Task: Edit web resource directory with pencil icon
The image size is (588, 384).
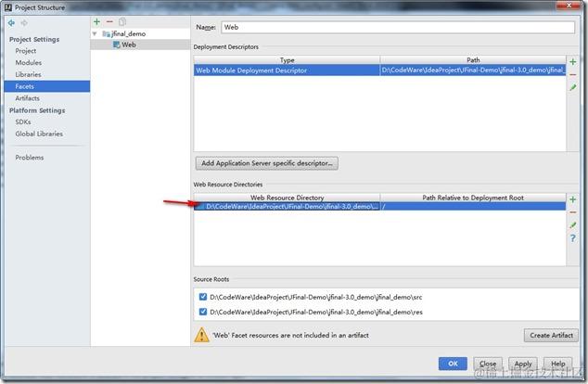Action: [572, 225]
